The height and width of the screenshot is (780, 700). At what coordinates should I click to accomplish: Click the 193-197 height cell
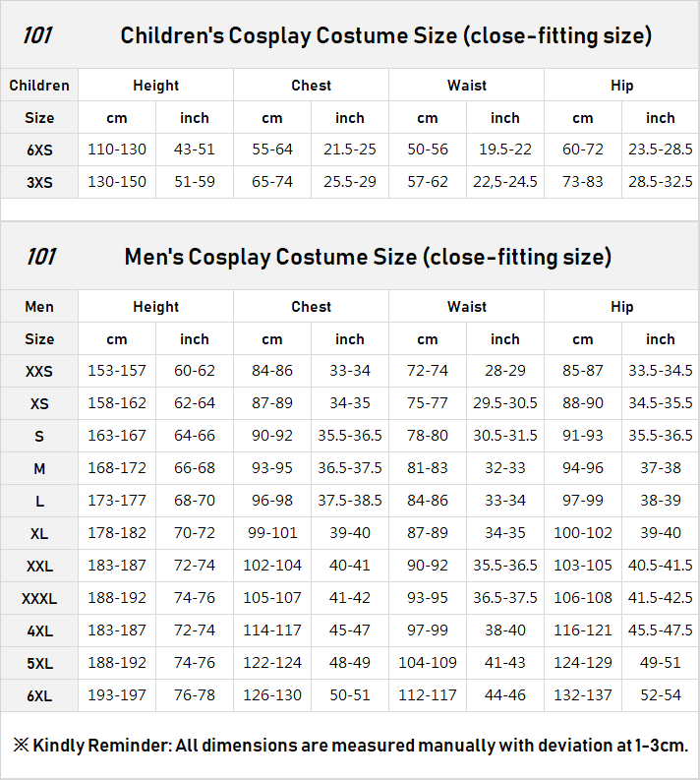pos(117,695)
